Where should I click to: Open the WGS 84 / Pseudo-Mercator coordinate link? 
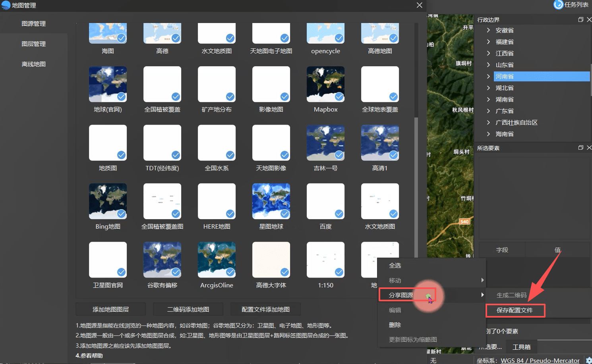pyautogui.click(x=540, y=360)
